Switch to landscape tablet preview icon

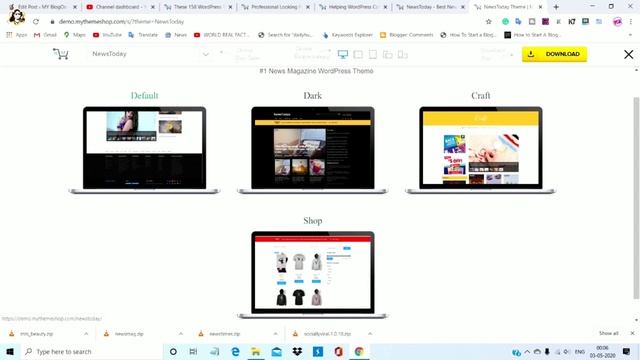point(358,54)
